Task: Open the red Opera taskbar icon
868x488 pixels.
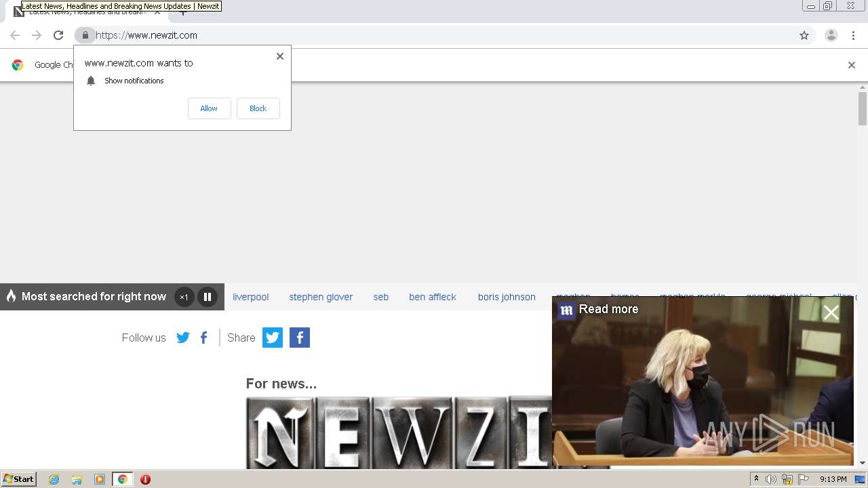Action: click(145, 479)
